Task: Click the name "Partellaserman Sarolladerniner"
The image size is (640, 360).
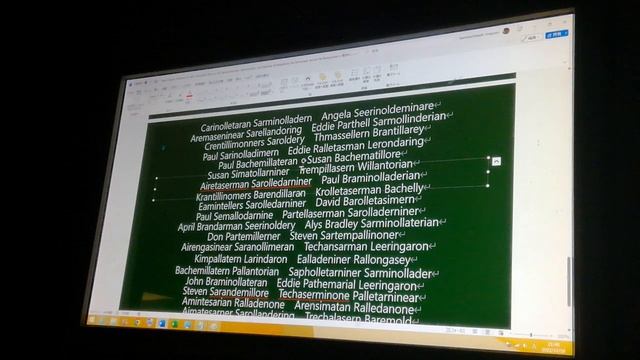Action: pyautogui.click(x=350, y=213)
